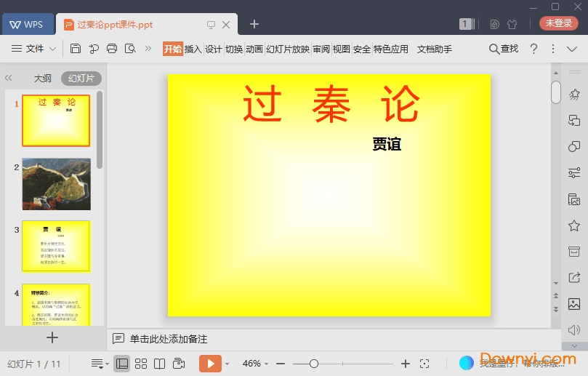The image size is (588, 376).
Task: Open Print Preview icon
Action: pyautogui.click(x=130, y=49)
